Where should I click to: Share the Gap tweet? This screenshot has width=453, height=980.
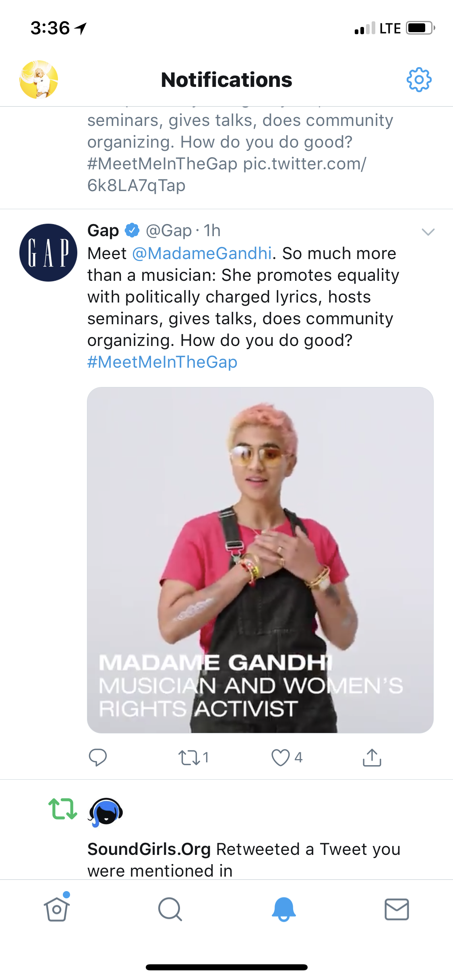click(x=372, y=758)
